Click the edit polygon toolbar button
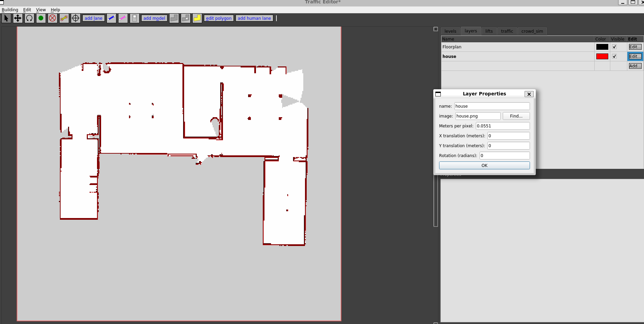This screenshot has height=324, width=644. (219, 18)
